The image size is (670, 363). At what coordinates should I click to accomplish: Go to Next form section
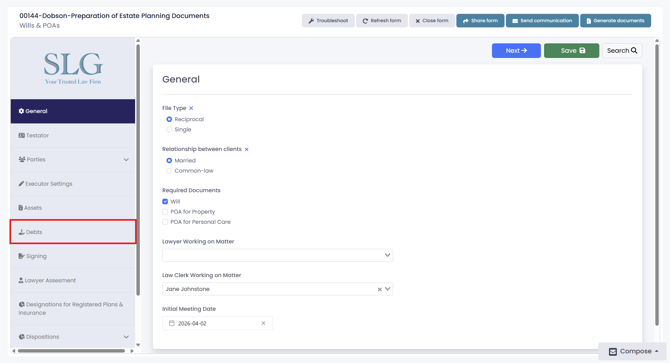click(x=516, y=50)
